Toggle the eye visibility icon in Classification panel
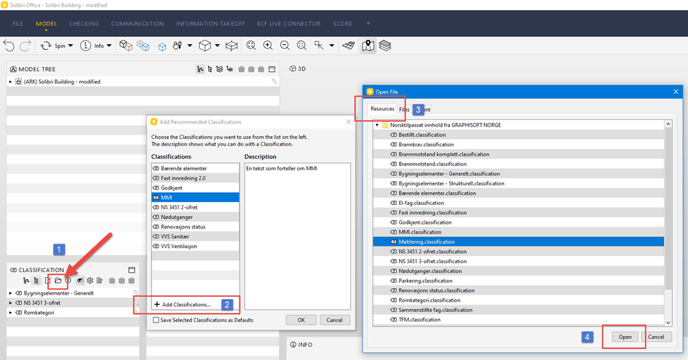This screenshot has height=360, width=688. pos(80,281)
